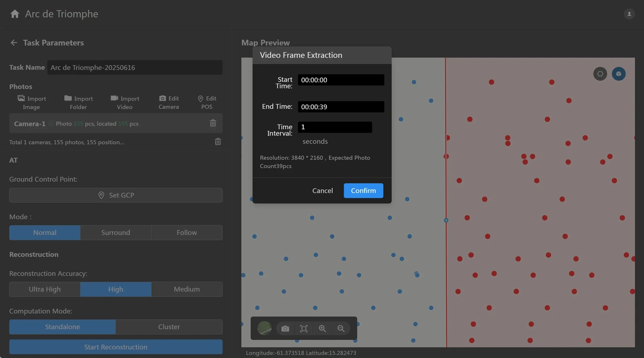
Task: Select the satellite basemap thumbnail
Action: coord(265,328)
